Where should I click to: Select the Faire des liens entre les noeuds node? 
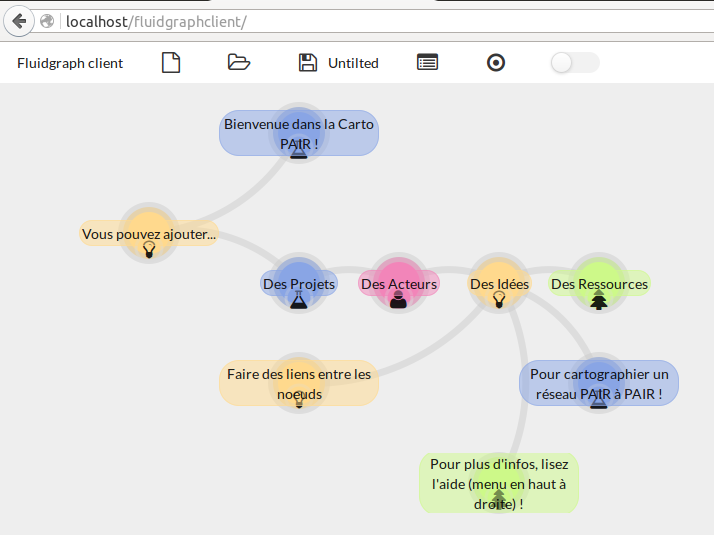click(299, 383)
